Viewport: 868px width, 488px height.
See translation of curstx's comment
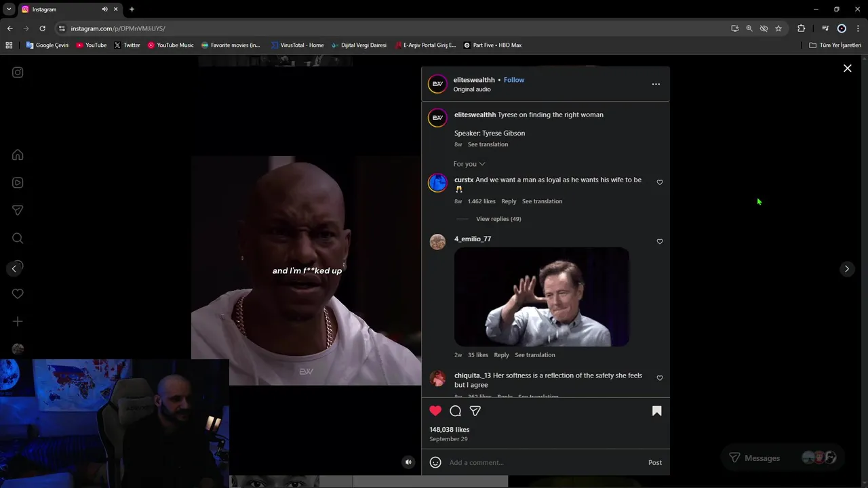(x=542, y=201)
